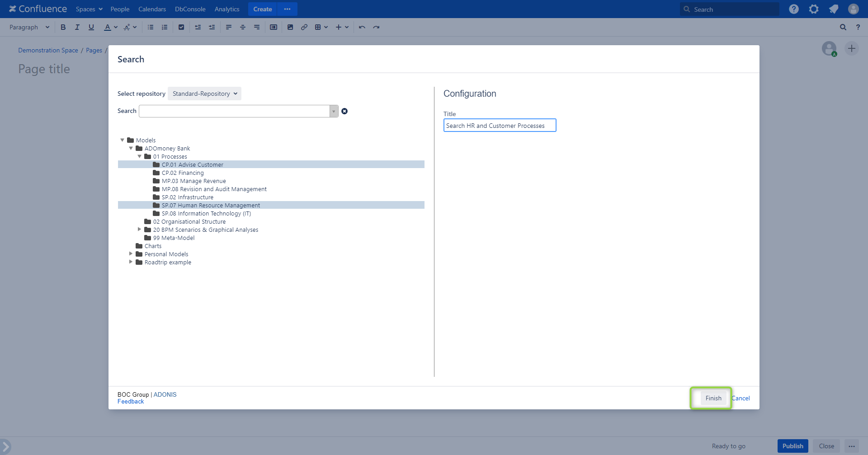The height and width of the screenshot is (455, 868).
Task: Click the insert image toolbar icon
Action: pyautogui.click(x=290, y=27)
